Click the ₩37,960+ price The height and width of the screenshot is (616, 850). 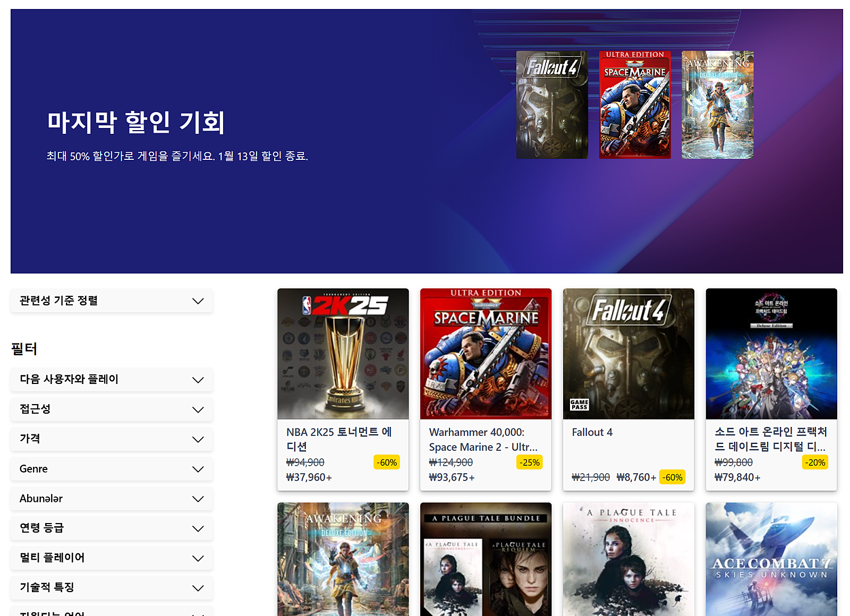point(309,477)
